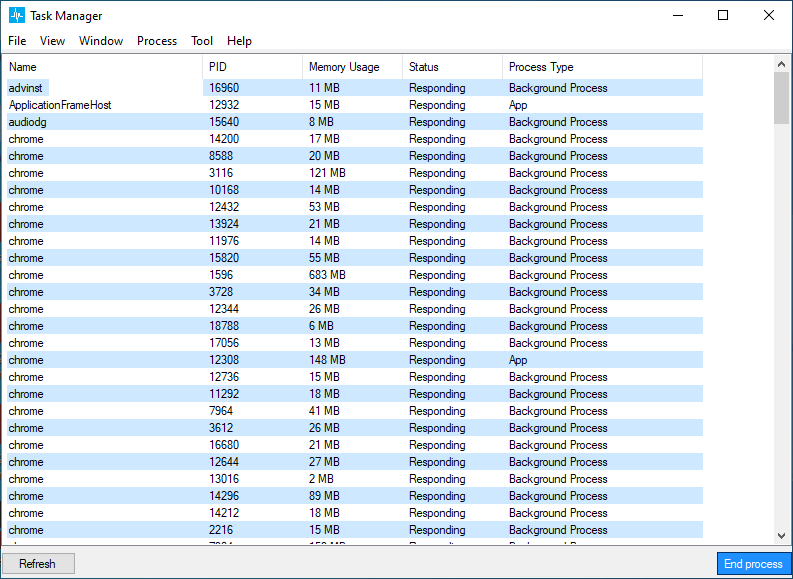The width and height of the screenshot is (793, 579).
Task: Select chrome process with PID 15820
Action: coord(355,258)
